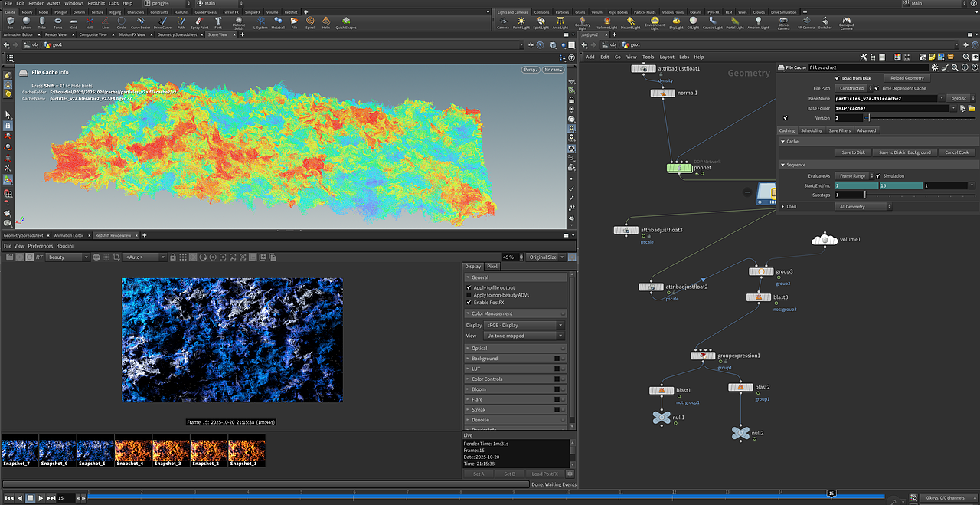Expand the Optical section
This screenshot has height=505, width=980.
(514, 348)
